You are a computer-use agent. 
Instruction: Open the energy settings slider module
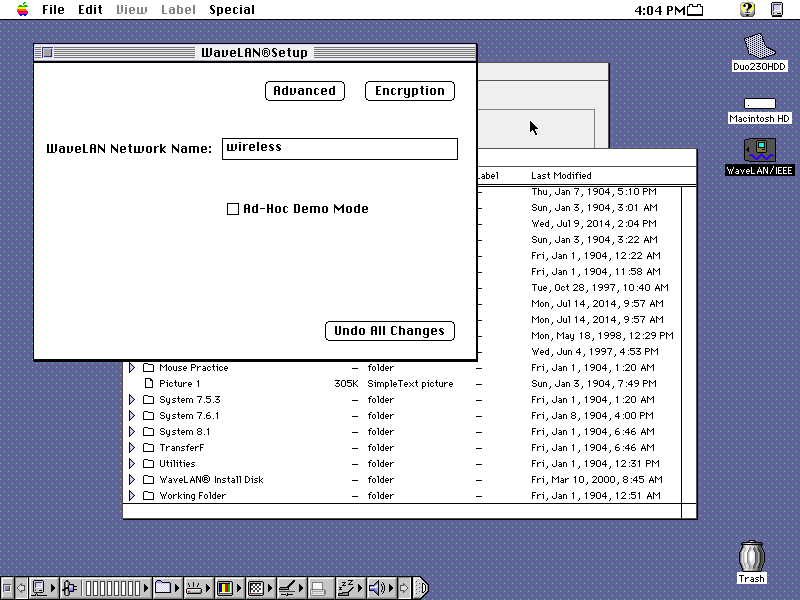[x=291, y=588]
